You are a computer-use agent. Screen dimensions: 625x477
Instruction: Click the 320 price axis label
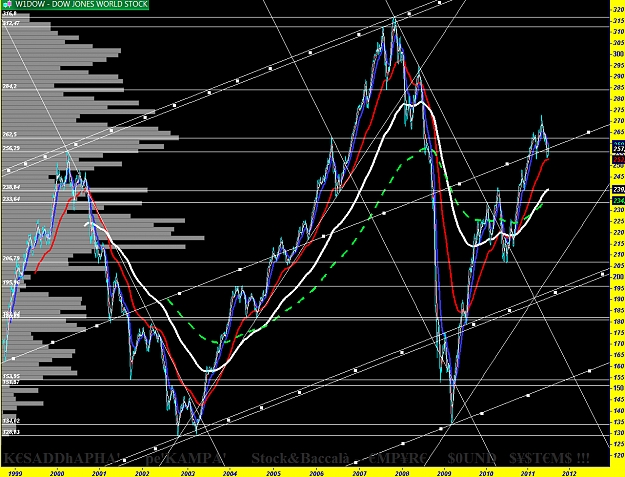(x=619, y=9)
